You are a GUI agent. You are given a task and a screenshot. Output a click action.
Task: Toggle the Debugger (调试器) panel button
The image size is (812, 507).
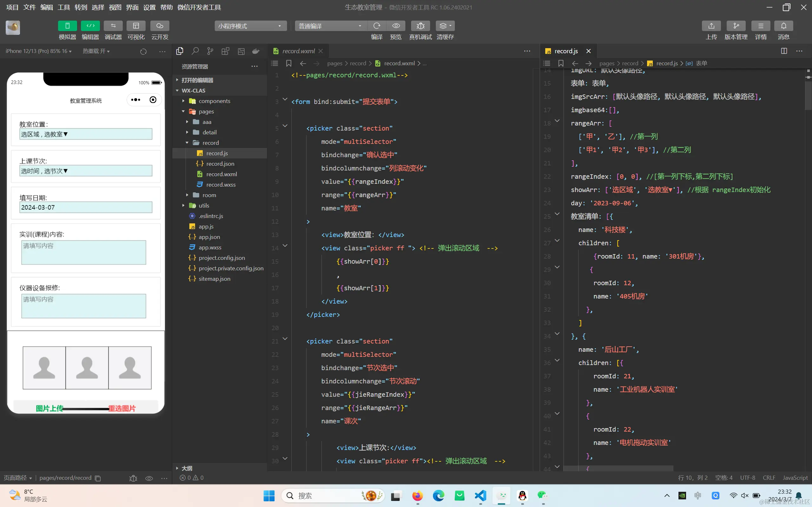pyautogui.click(x=113, y=26)
